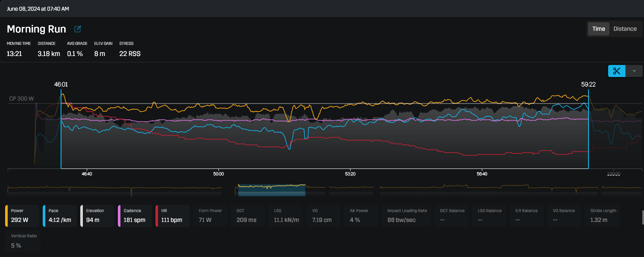The width and height of the screenshot is (644, 257).
Task: Enable the Impact Loading Rate metric
Action: tap(407, 216)
